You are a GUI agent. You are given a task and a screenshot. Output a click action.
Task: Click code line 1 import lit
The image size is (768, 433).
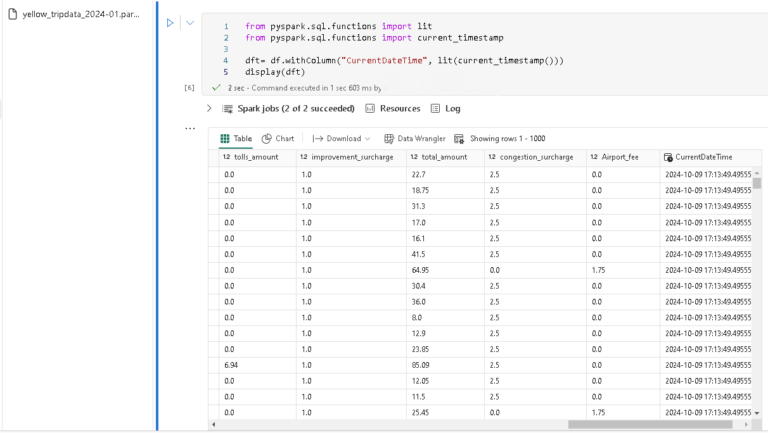tap(338, 26)
